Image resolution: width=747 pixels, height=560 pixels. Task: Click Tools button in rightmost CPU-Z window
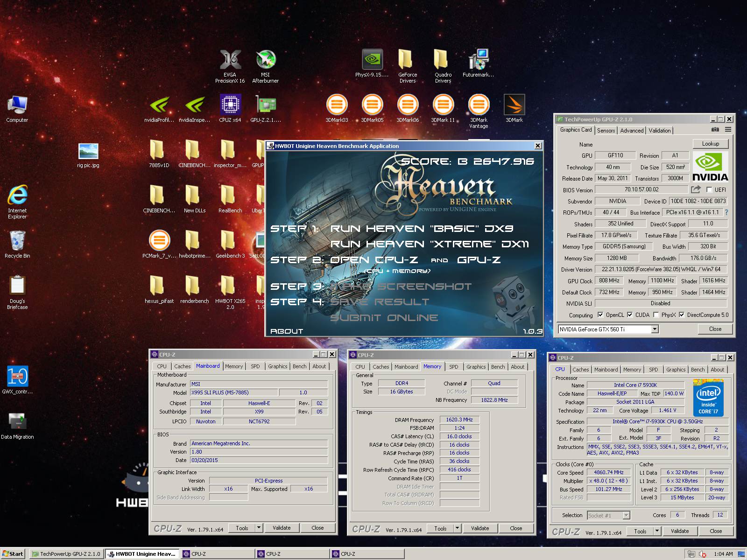pyautogui.click(x=640, y=531)
